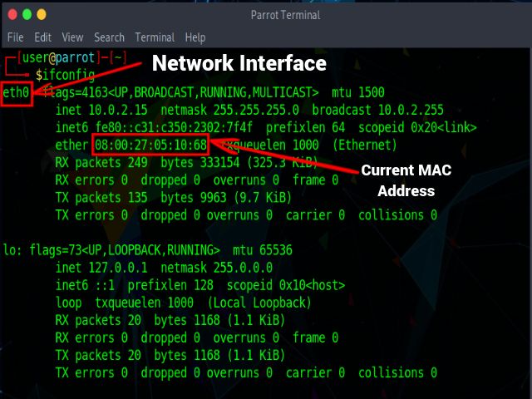Open the View menu
Screen dimensions: 532x399
(x=72, y=37)
